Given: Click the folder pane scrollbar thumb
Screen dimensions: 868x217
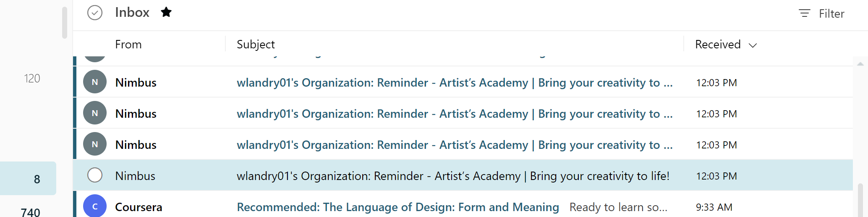Looking at the screenshot, I should pyautogui.click(x=64, y=23).
